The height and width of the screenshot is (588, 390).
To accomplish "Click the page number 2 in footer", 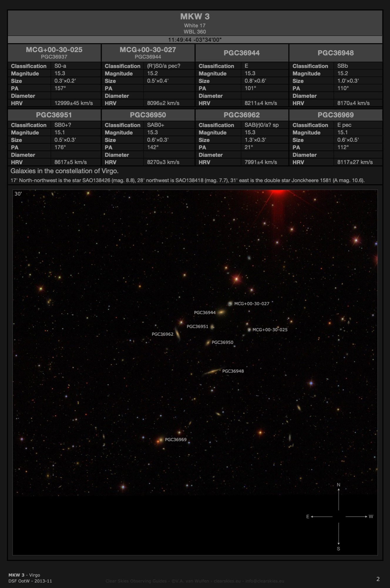I will 378,579.
